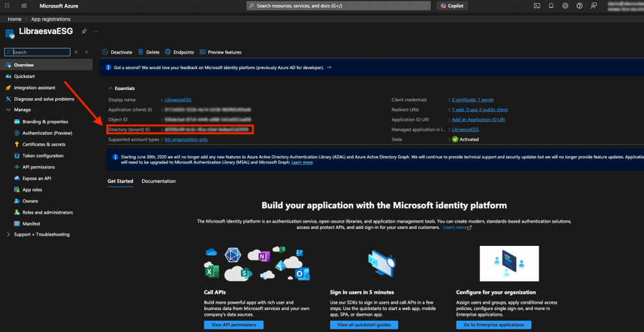This screenshot has height=332, width=644.
Task: Switch to Get Started tab
Action: [x=120, y=181]
